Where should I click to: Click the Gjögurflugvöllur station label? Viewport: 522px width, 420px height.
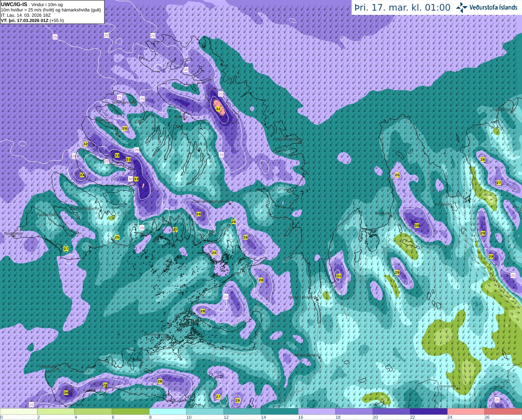point(288,139)
